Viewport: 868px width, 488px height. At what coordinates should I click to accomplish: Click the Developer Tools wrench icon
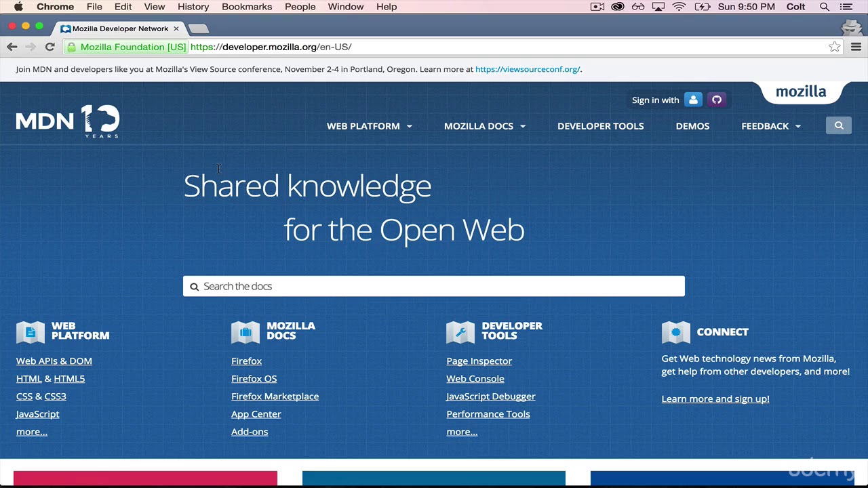click(x=460, y=332)
